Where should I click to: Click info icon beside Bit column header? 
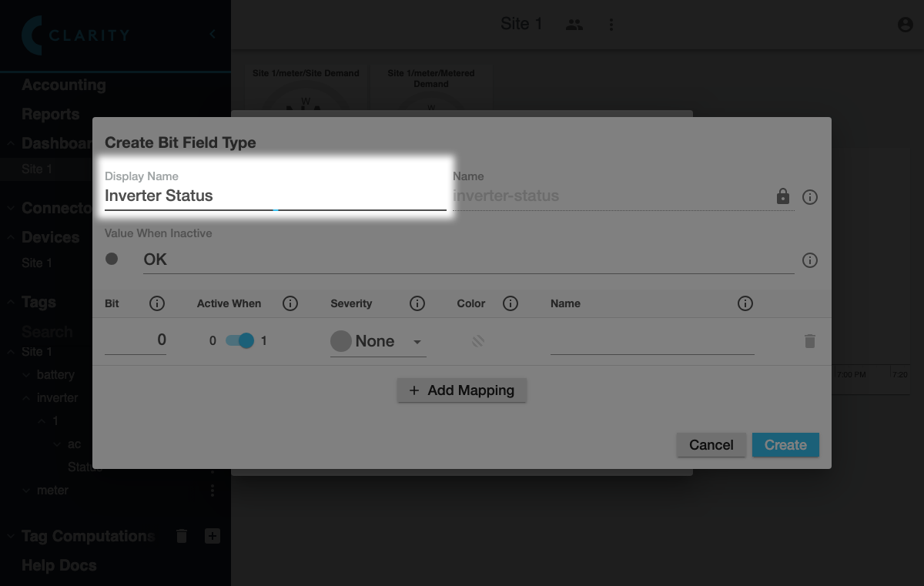[157, 303]
